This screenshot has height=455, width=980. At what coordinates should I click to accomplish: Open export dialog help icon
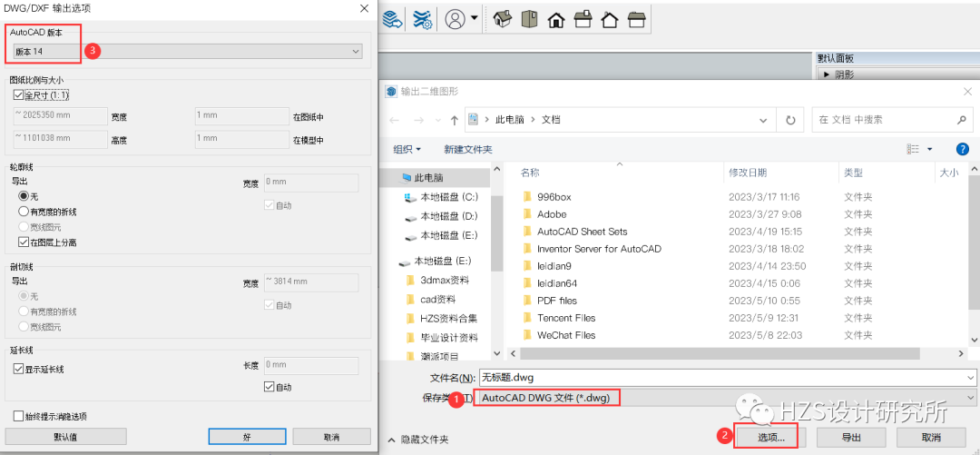pos(963,149)
